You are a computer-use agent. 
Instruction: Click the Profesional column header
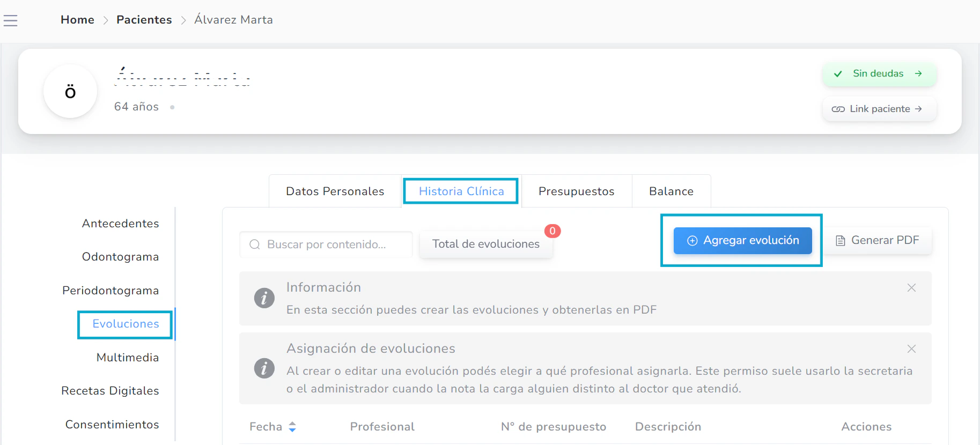point(382,427)
